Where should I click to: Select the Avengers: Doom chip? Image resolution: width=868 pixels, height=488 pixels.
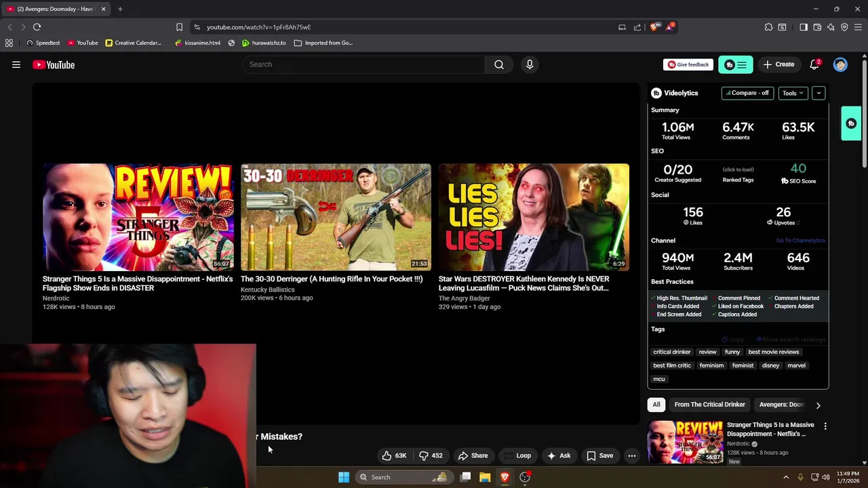(781, 405)
